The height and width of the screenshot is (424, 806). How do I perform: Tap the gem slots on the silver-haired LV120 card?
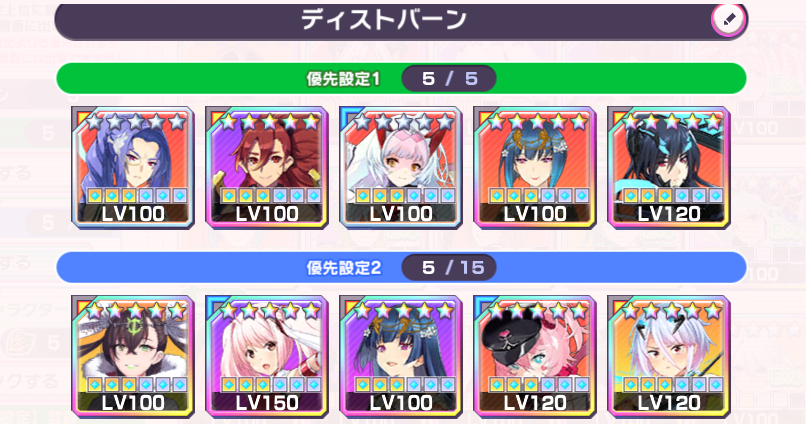[673, 384]
